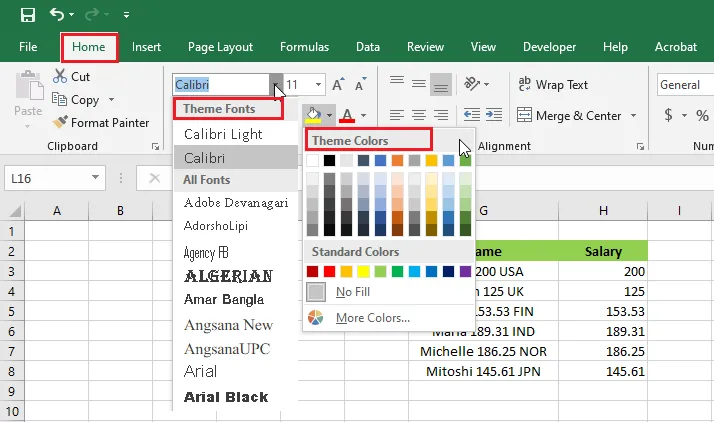Click the Orientation text angle icon
The width and height of the screenshot is (714, 422).
(x=472, y=84)
